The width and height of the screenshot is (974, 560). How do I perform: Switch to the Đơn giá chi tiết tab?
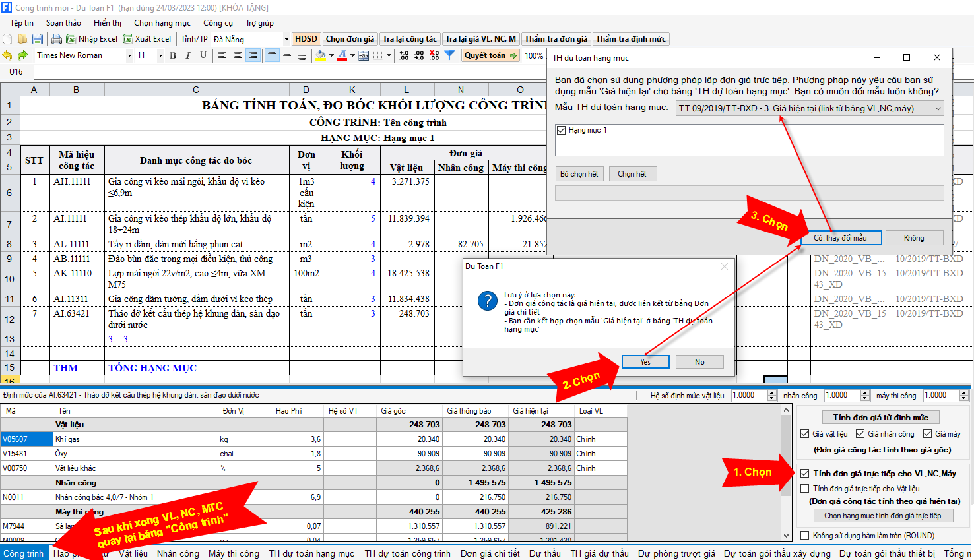pos(490,553)
